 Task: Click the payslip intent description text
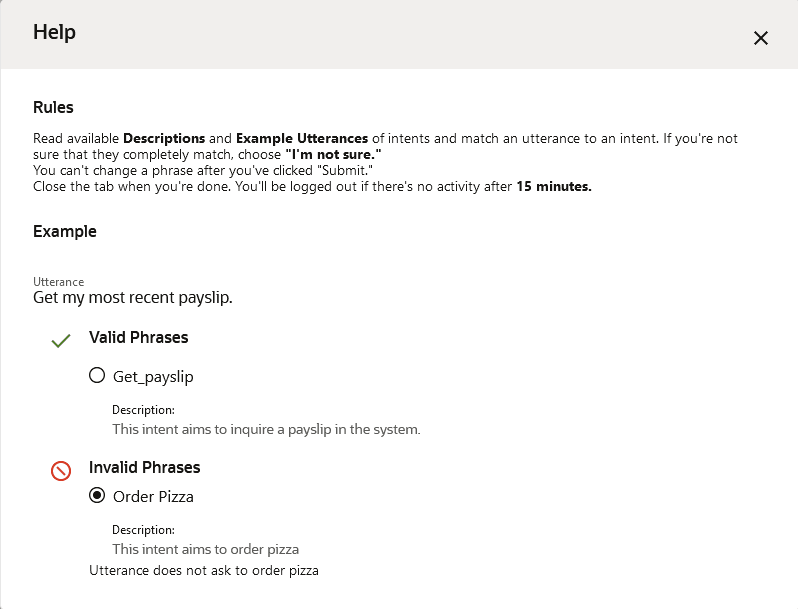[266, 429]
